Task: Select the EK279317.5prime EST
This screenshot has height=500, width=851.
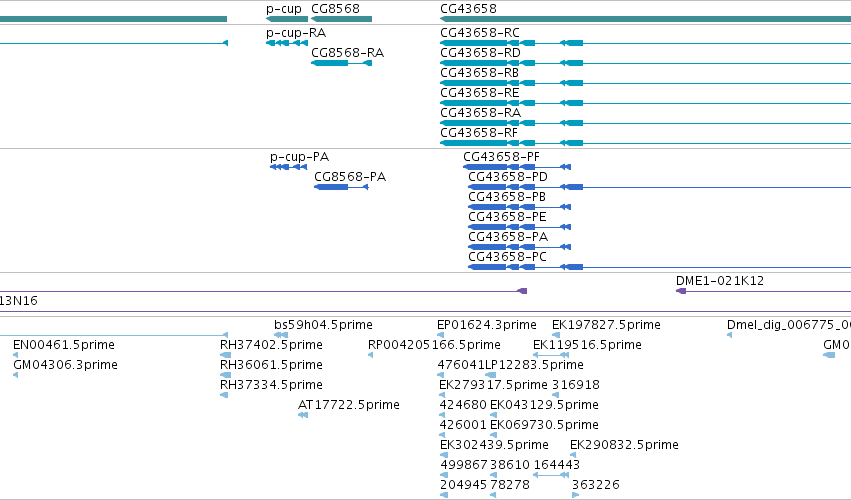Action: (493, 385)
